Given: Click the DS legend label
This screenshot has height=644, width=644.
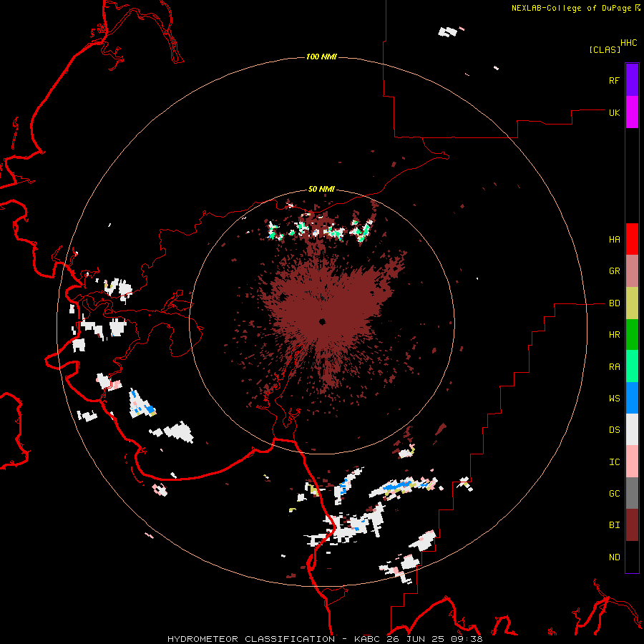Looking at the screenshot, I should (x=614, y=430).
